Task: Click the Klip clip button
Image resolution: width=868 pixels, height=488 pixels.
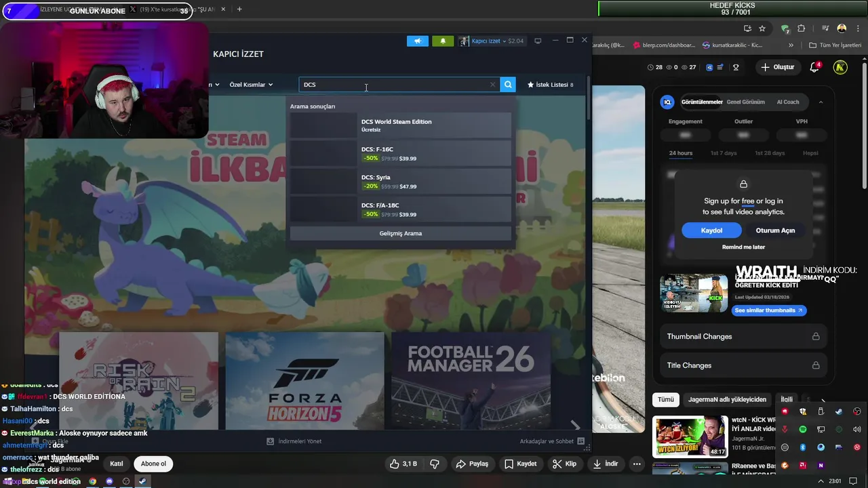Action: pyautogui.click(x=564, y=464)
